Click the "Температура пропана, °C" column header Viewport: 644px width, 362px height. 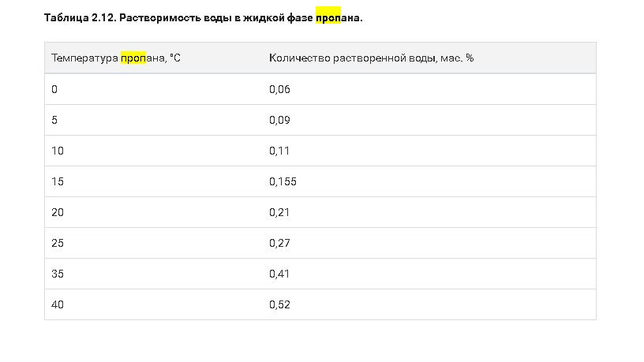pos(116,58)
